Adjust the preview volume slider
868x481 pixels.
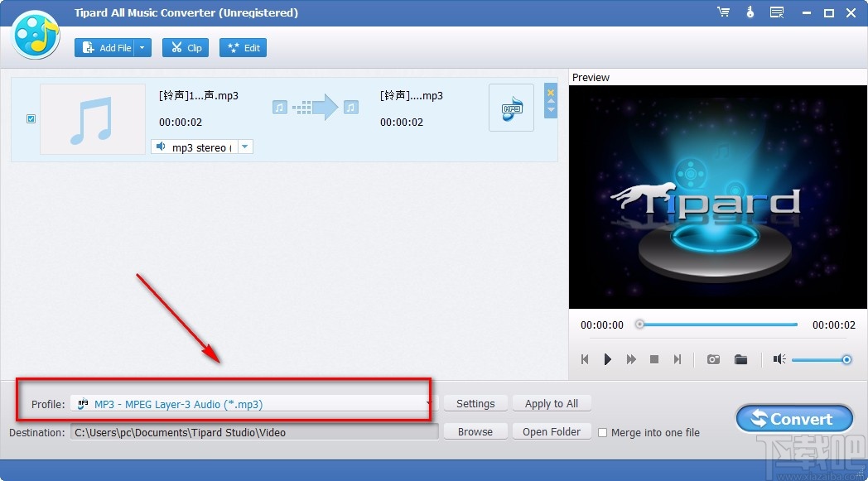pos(821,360)
